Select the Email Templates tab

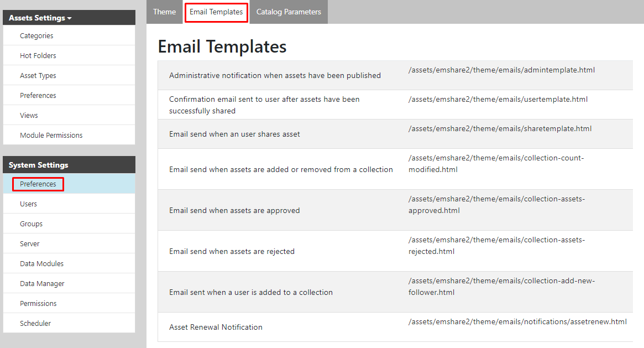coord(216,11)
